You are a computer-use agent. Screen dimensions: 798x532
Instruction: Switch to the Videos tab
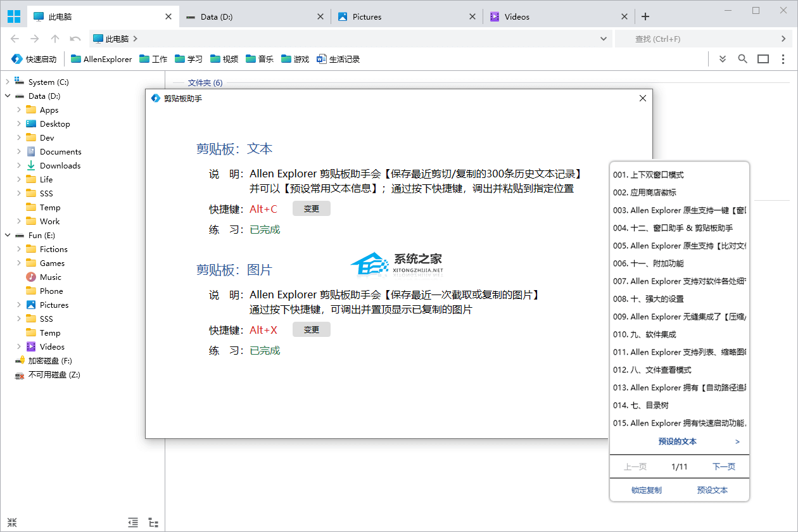pyautogui.click(x=559, y=16)
